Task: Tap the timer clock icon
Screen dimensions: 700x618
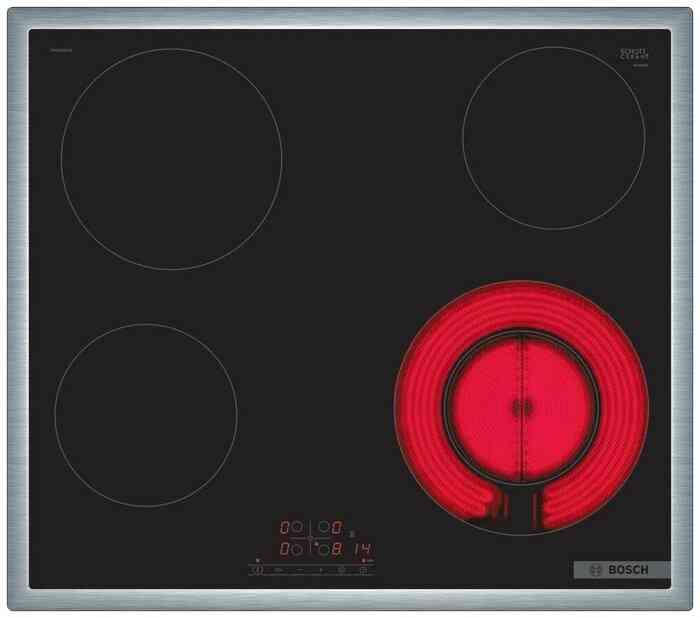Action: tap(363, 570)
